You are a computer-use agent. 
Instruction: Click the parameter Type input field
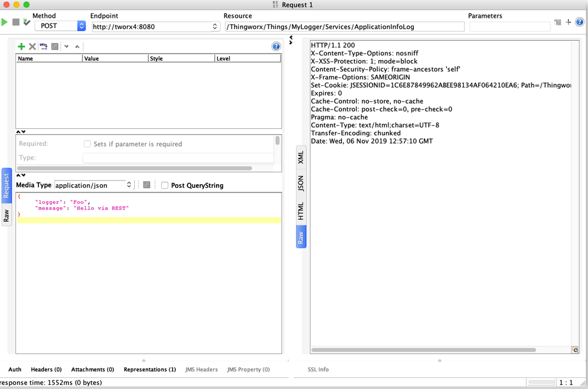click(178, 158)
